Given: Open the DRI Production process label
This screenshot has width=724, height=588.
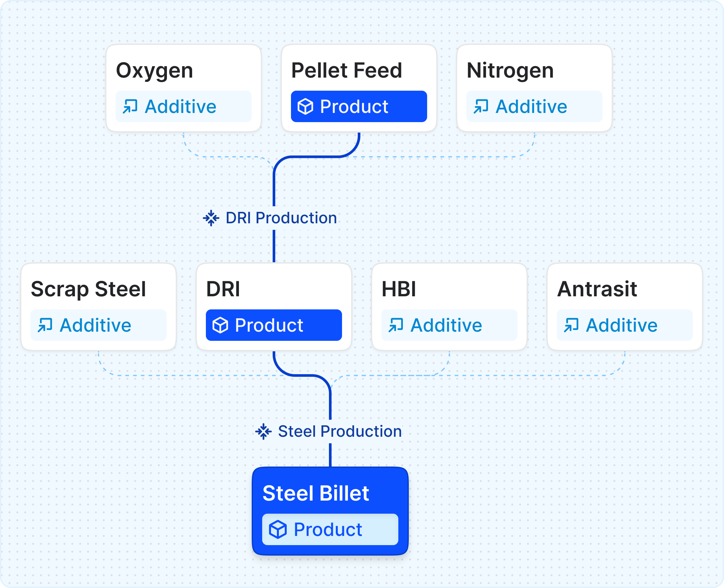Looking at the screenshot, I should pyautogui.click(x=270, y=218).
